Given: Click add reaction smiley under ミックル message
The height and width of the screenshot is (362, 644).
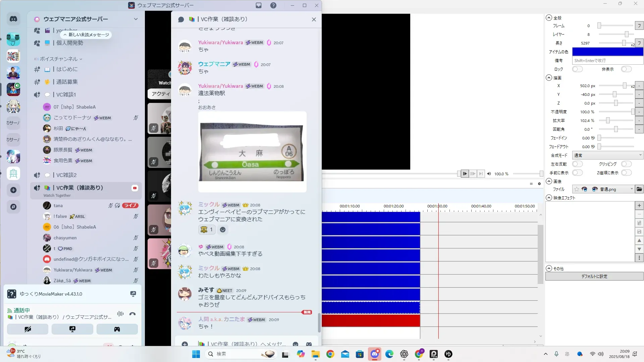Looking at the screenshot, I should (222, 230).
